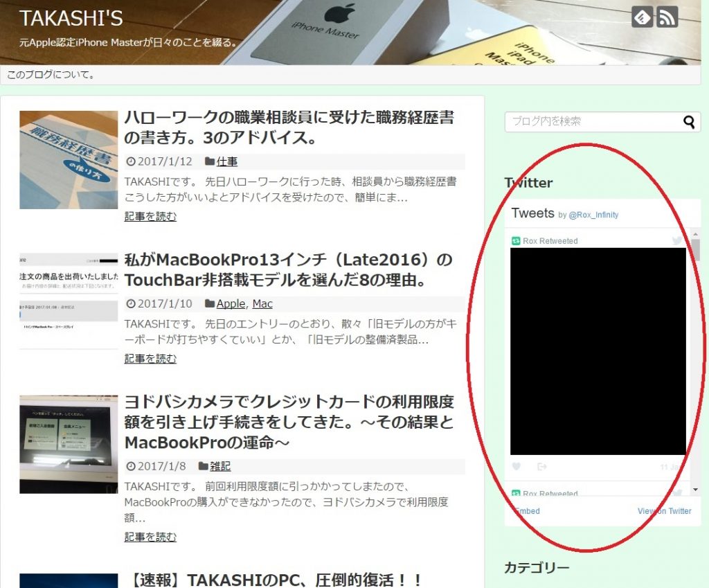Viewport: 709px width, 588px height.
Task: Click the blog subtitle 元Apple認定iPhone Master text
Action: click(128, 42)
